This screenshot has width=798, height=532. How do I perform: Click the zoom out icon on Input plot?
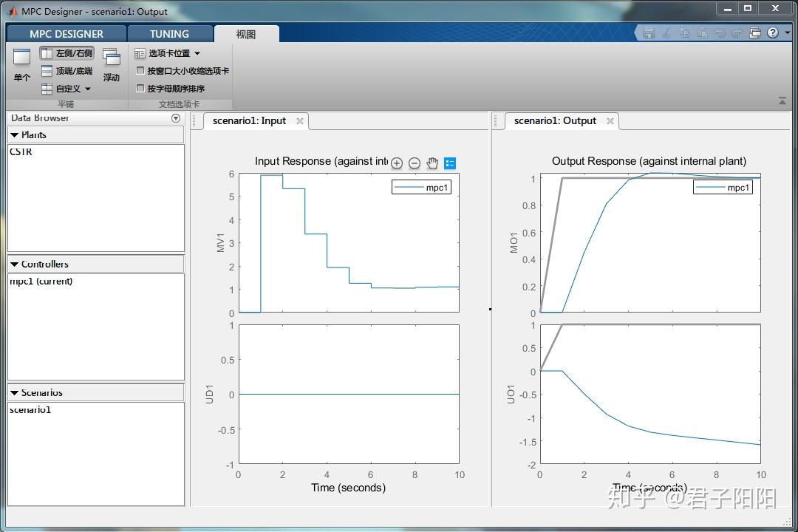click(x=415, y=163)
